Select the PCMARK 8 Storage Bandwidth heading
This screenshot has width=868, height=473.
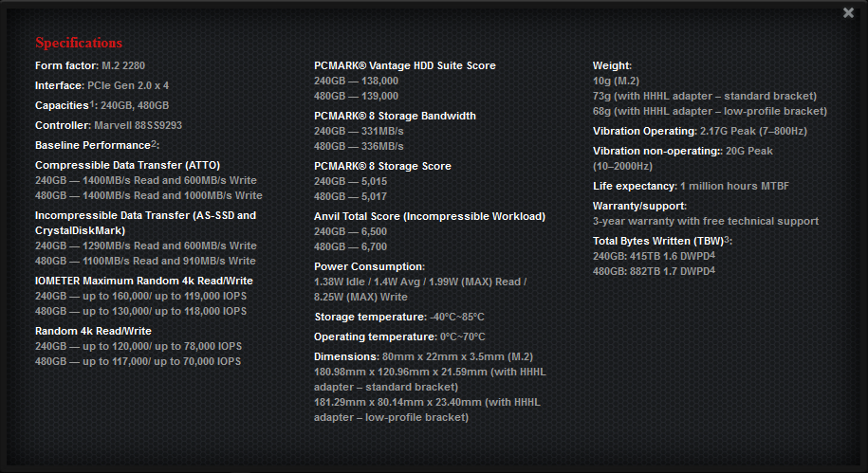(x=395, y=116)
